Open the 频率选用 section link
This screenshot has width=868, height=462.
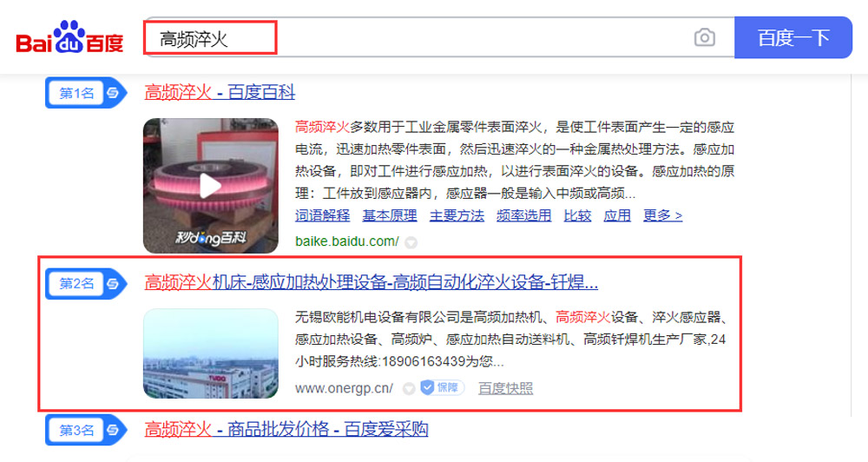tap(523, 215)
